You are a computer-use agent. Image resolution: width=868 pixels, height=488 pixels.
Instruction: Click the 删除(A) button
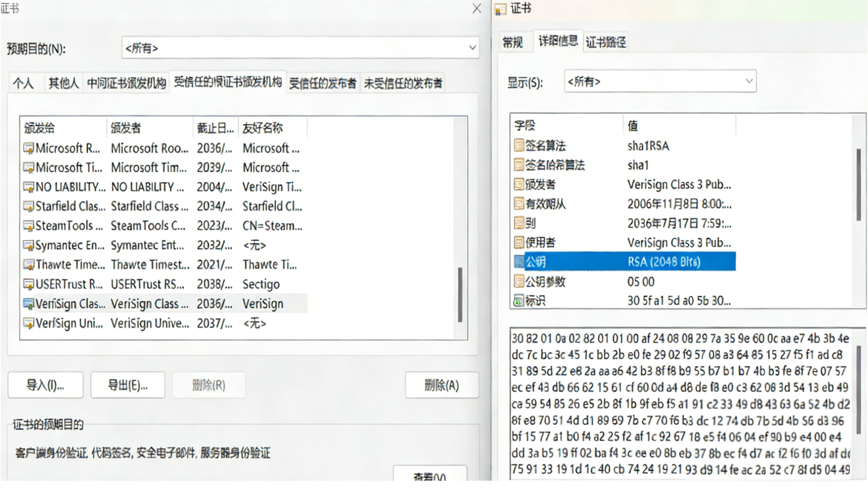pos(442,385)
